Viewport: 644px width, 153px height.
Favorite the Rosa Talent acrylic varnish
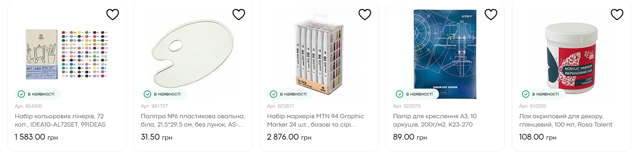coord(617,14)
